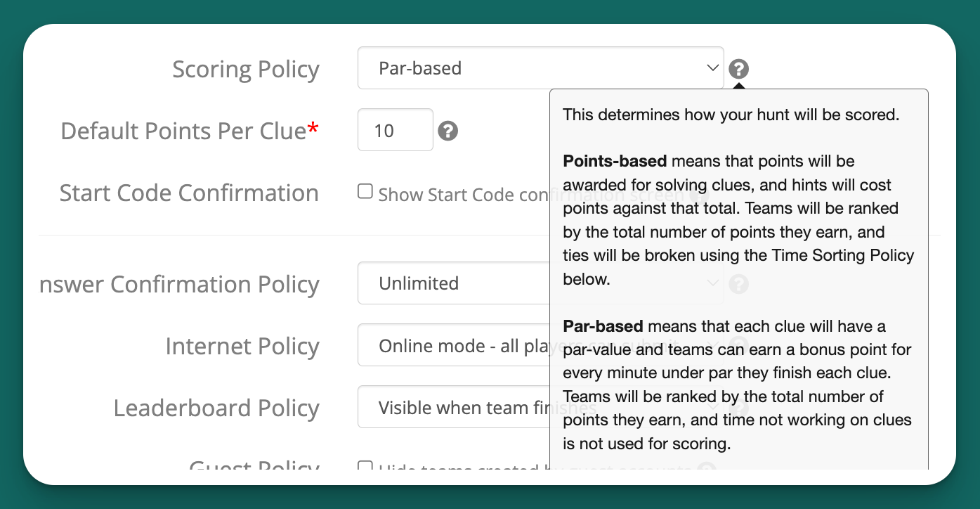Click into the Default Points field showing 10

point(396,130)
